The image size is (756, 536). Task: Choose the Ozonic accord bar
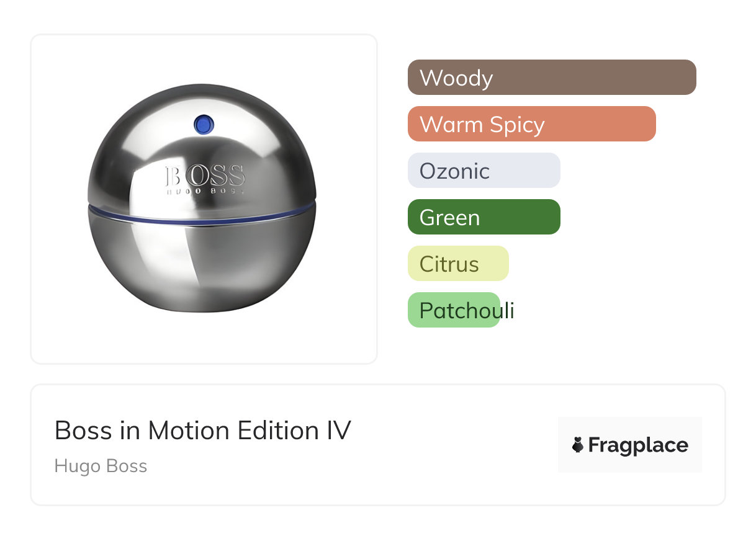484,171
